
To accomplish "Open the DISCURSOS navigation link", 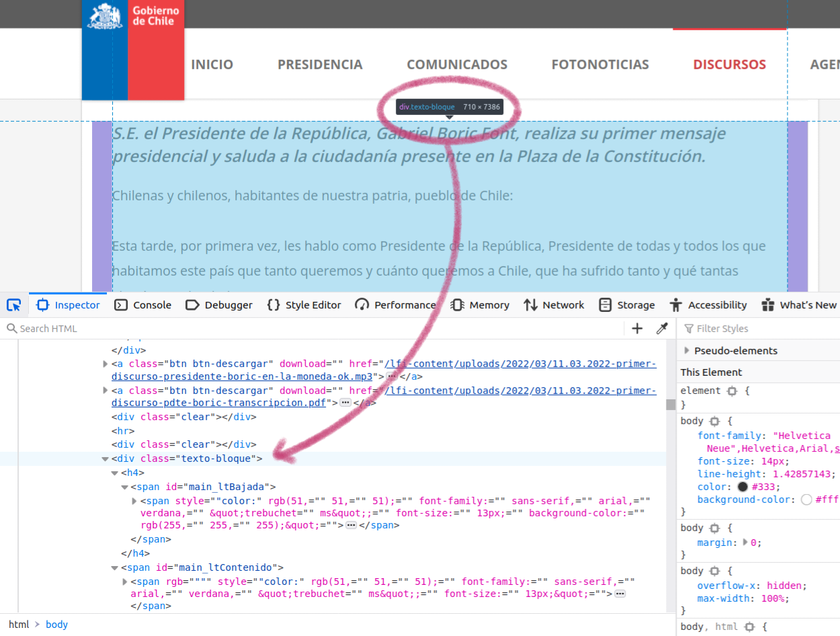I will pos(729,65).
